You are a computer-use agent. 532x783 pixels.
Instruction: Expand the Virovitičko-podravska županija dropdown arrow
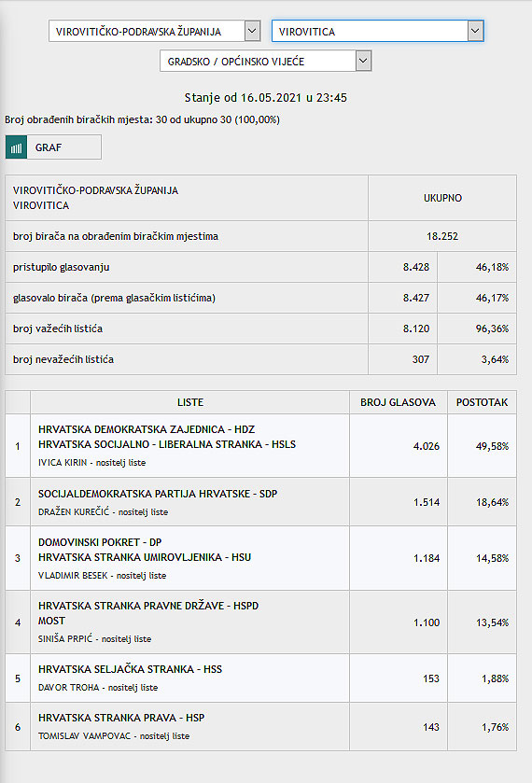[x=252, y=31]
